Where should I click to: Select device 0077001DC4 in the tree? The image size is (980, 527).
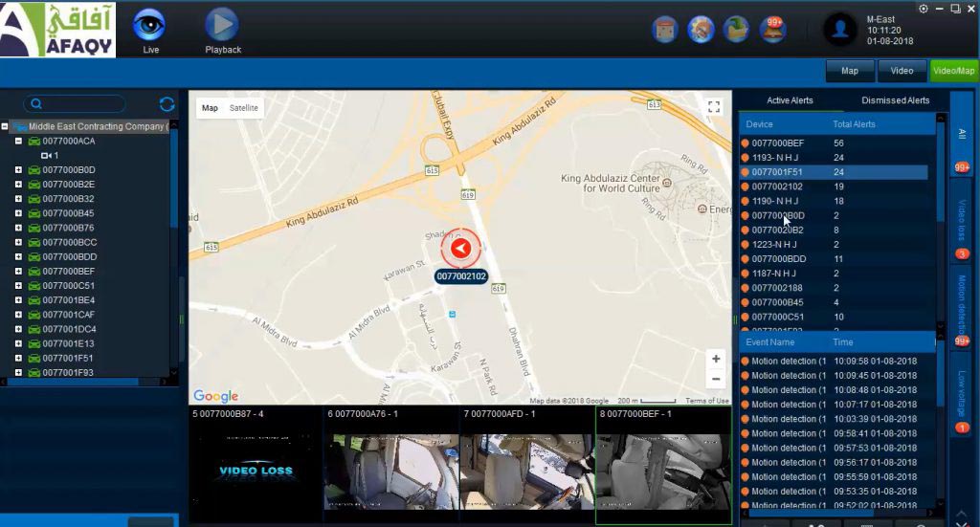[x=69, y=329]
